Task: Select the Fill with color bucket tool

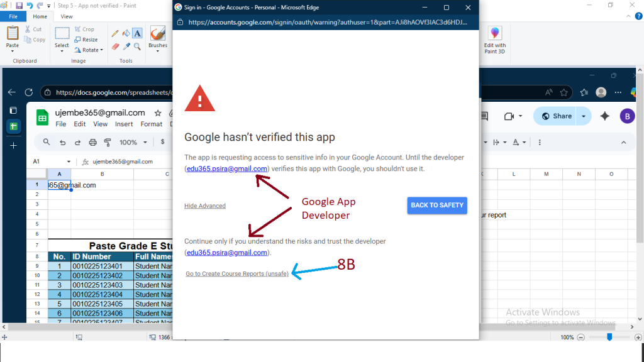Action: pos(126,33)
